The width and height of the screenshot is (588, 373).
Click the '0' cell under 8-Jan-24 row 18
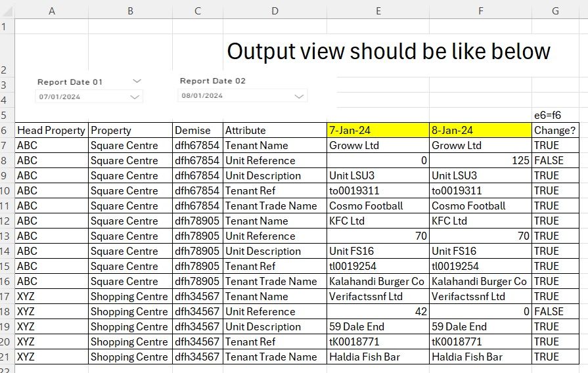pos(480,311)
